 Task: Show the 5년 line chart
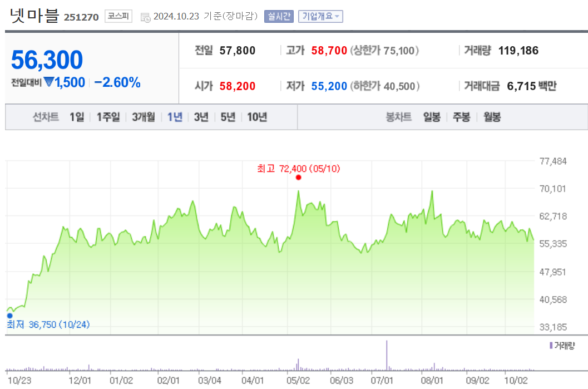228,117
